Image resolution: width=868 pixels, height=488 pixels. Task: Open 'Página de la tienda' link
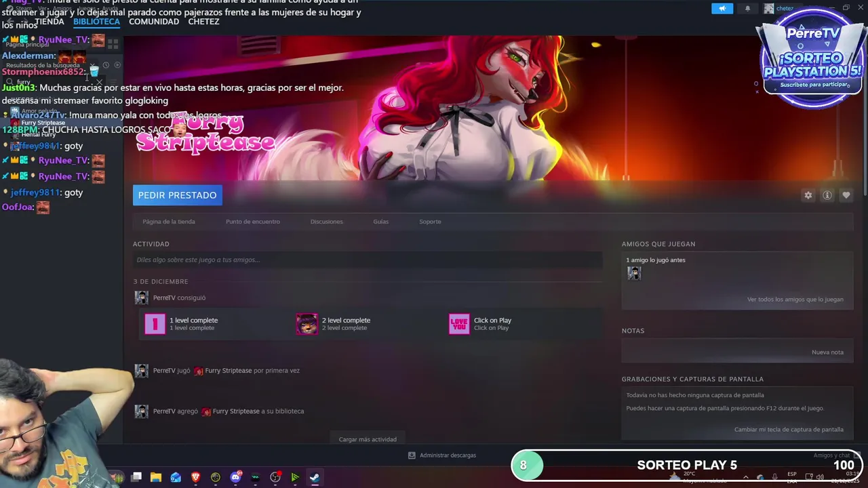[x=169, y=222]
